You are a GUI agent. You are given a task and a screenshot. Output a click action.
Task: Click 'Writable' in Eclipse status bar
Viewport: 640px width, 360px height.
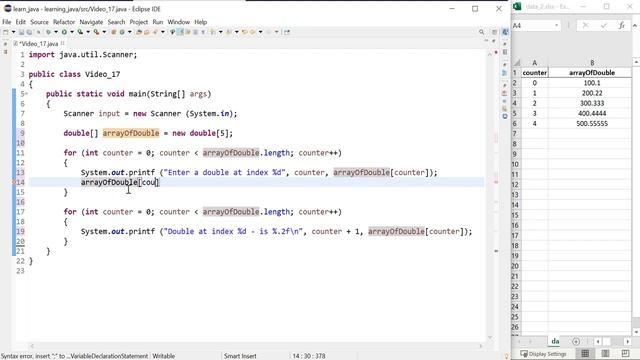(164, 356)
